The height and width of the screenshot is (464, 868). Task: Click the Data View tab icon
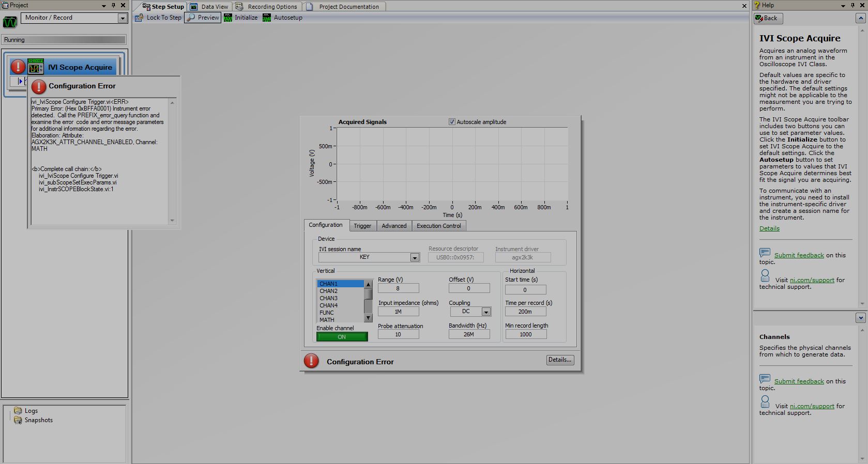193,7
